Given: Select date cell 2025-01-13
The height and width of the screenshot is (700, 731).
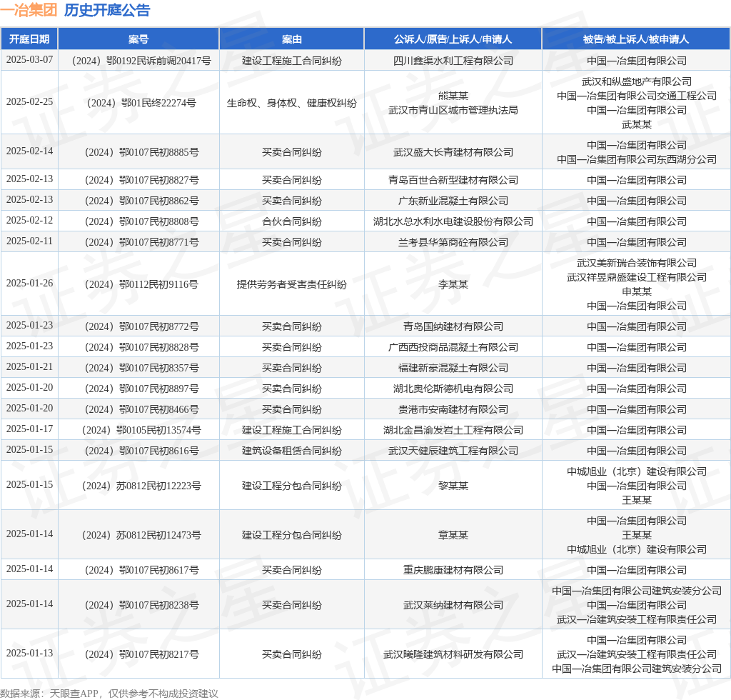Looking at the screenshot, I should [x=29, y=654].
